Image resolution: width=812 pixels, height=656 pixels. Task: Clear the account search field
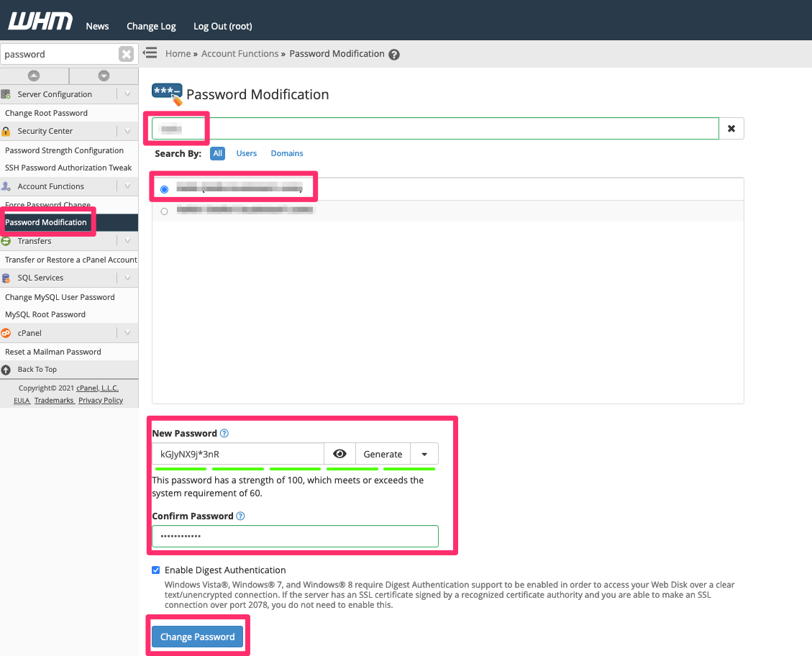pos(731,129)
